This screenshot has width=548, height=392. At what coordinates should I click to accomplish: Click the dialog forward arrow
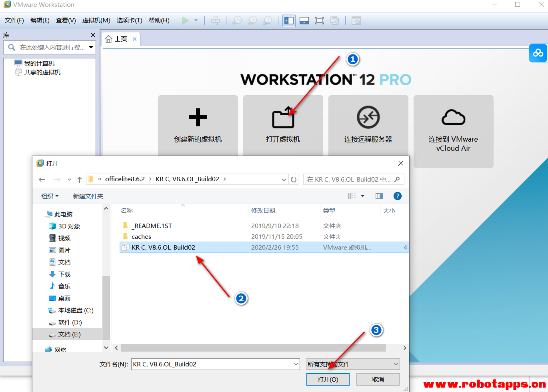coord(57,180)
